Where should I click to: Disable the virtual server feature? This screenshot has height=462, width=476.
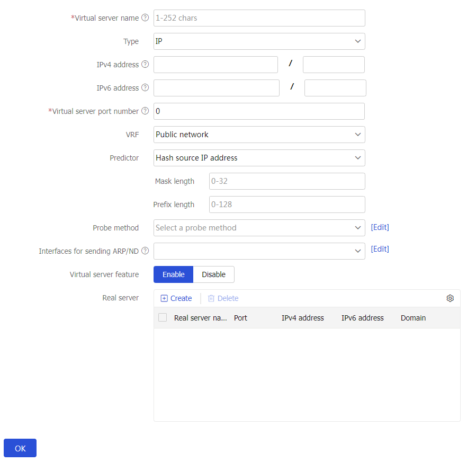213,274
